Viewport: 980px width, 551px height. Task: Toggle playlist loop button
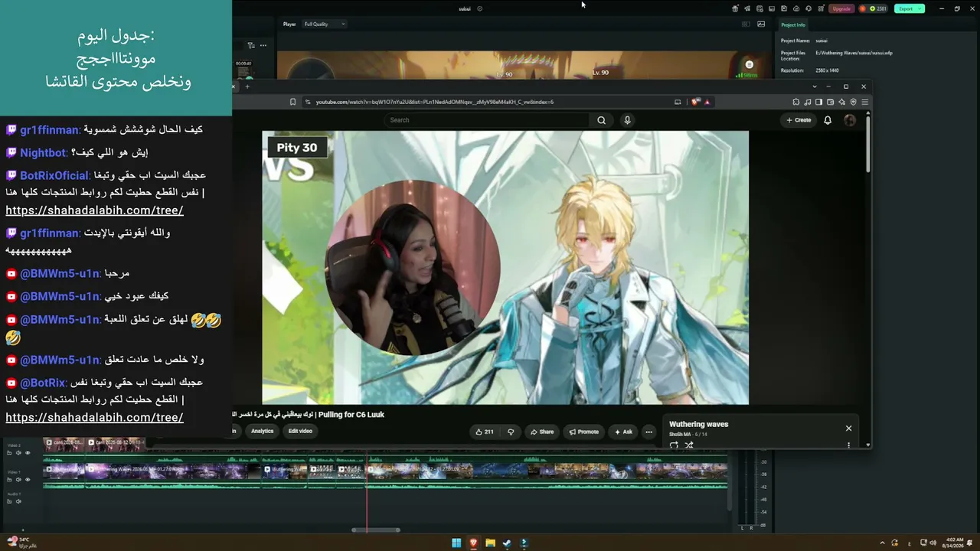tap(675, 445)
